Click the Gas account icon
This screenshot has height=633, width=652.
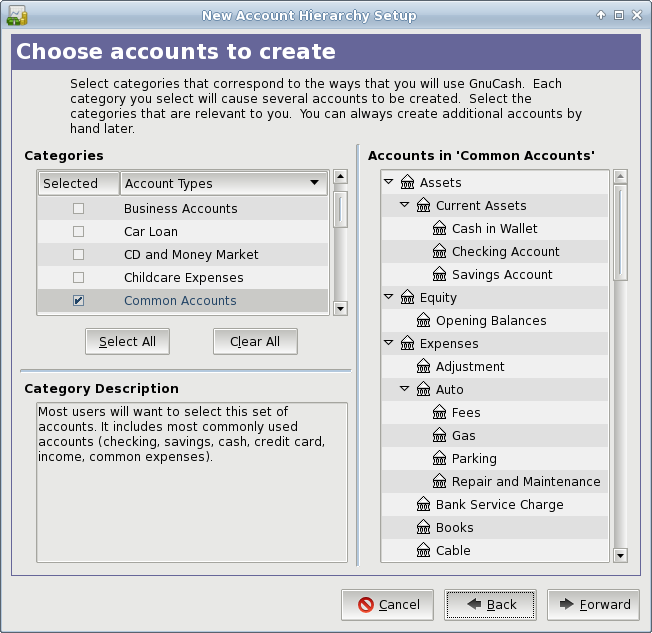[x=440, y=435]
